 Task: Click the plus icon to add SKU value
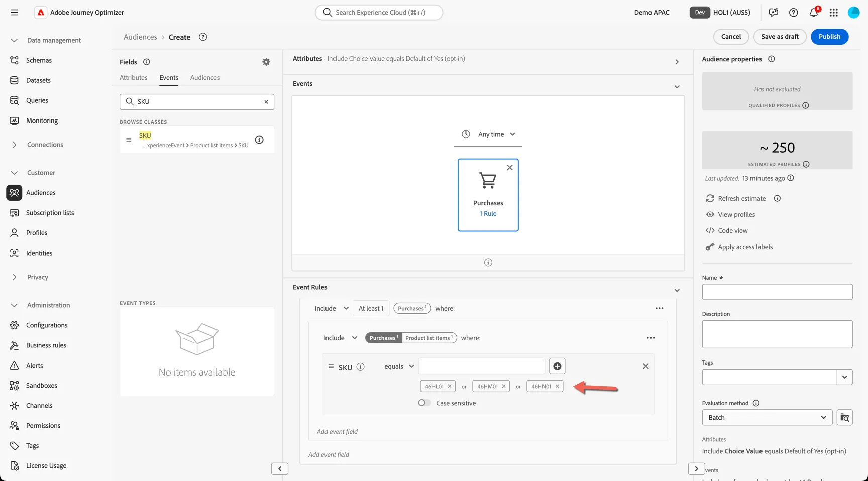tap(557, 366)
